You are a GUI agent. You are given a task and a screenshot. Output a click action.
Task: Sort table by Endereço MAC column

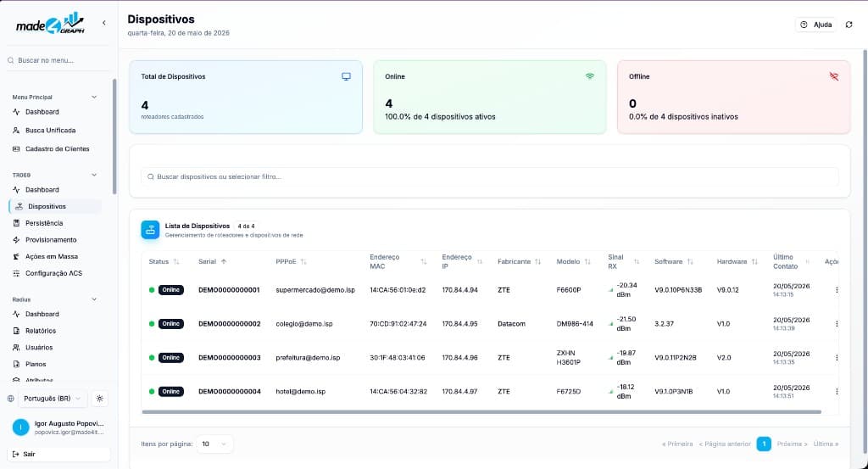pos(398,261)
